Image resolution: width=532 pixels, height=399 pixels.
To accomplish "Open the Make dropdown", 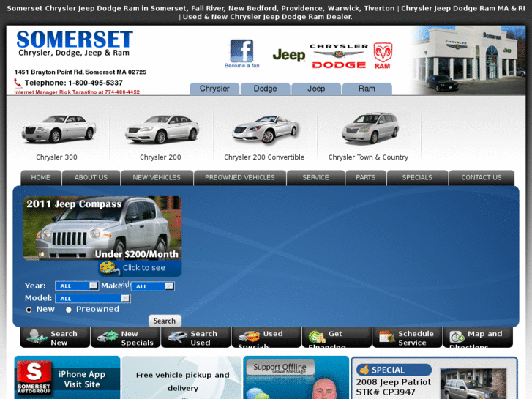I will [153, 286].
